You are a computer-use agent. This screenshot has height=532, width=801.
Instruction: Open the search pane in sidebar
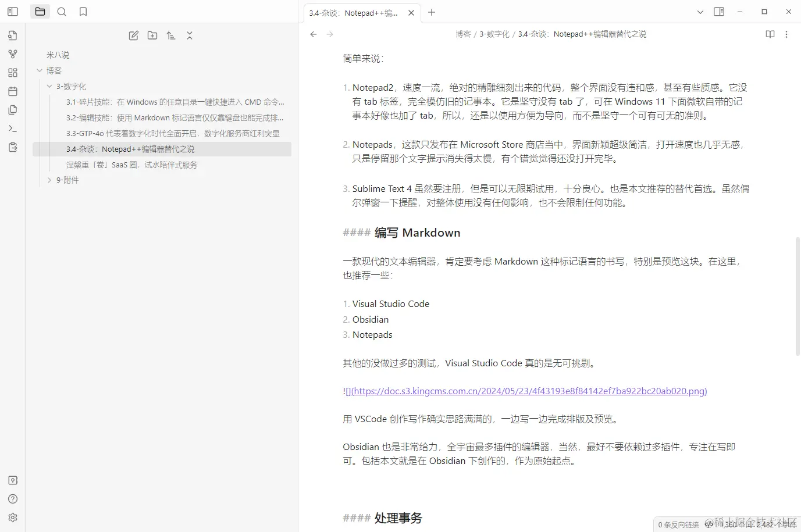[x=62, y=12]
